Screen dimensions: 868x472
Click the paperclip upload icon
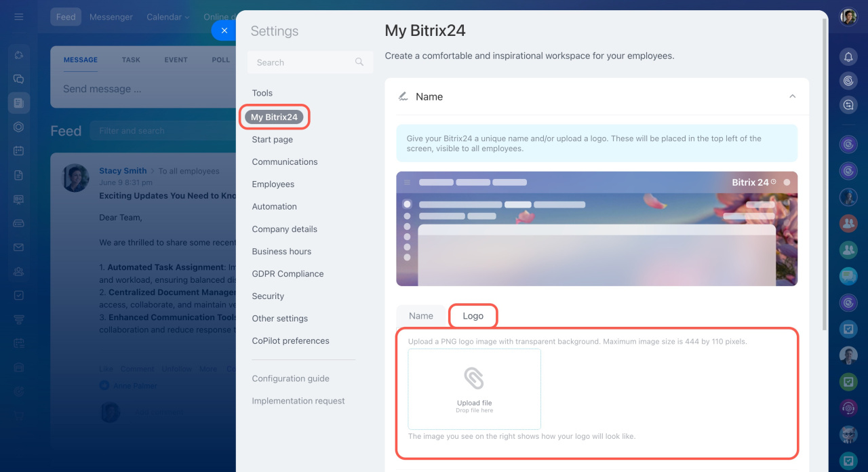[x=474, y=378]
